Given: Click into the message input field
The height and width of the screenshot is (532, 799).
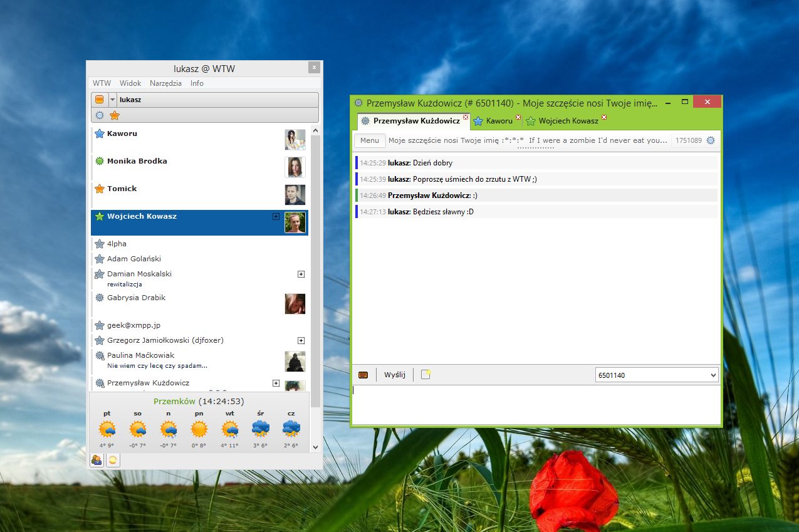Looking at the screenshot, I should tap(536, 404).
